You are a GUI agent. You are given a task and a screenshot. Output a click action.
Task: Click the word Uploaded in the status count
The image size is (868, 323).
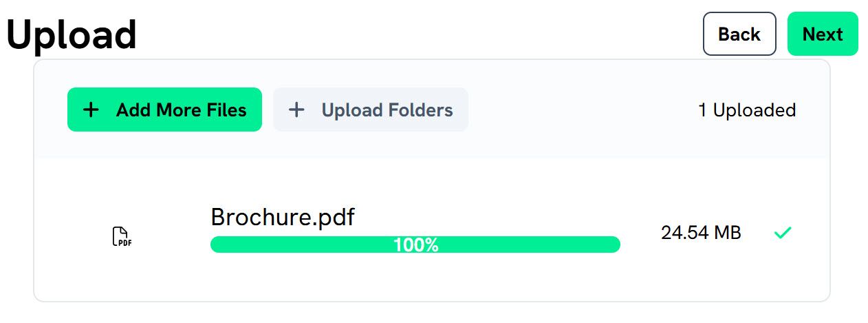tap(754, 110)
